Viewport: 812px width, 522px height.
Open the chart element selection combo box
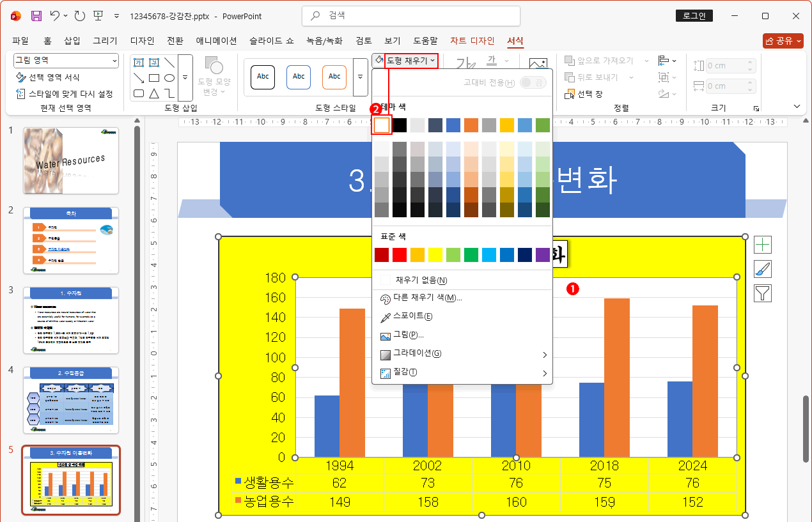pyautogui.click(x=66, y=61)
